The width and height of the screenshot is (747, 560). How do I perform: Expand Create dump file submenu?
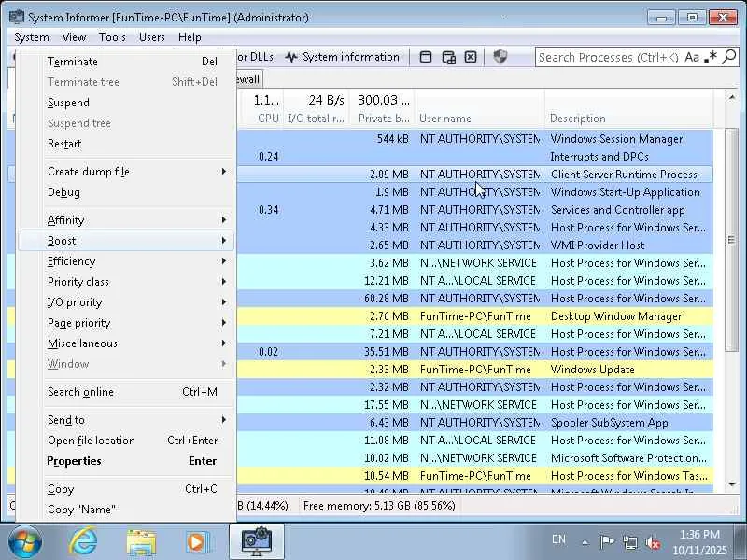pyautogui.click(x=126, y=172)
